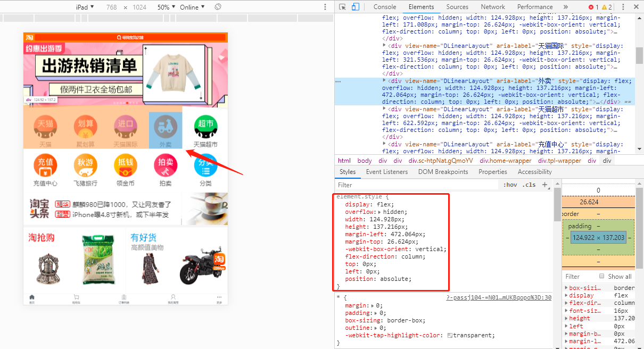
Task: Switch to the Network tab
Action: coord(493,7)
